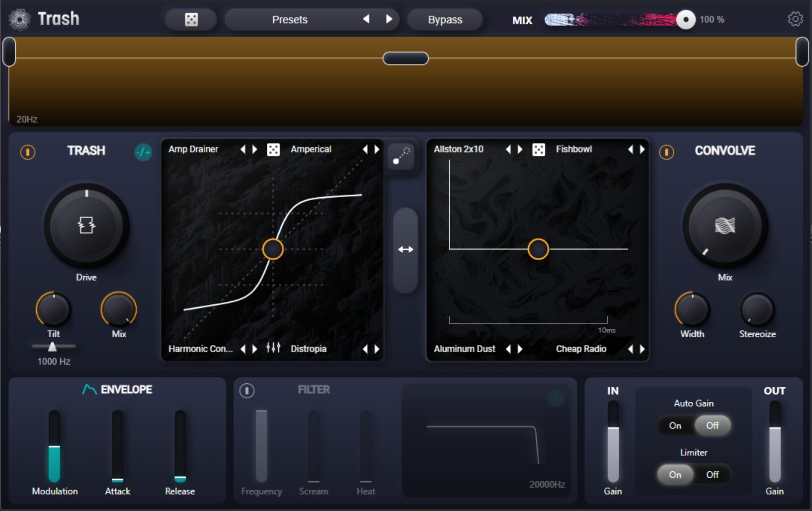
Task: Click the Filter polarity -/+ icon
Action: coord(556,398)
